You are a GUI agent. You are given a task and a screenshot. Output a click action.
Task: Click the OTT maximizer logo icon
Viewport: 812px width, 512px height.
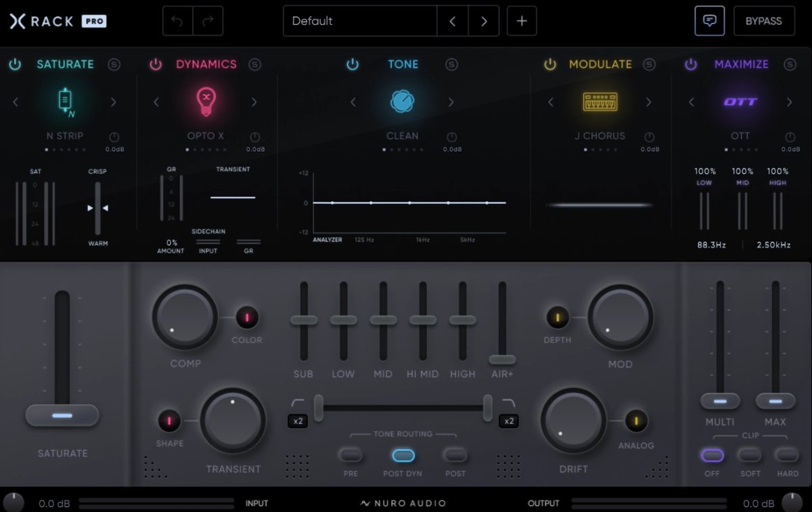(740, 102)
